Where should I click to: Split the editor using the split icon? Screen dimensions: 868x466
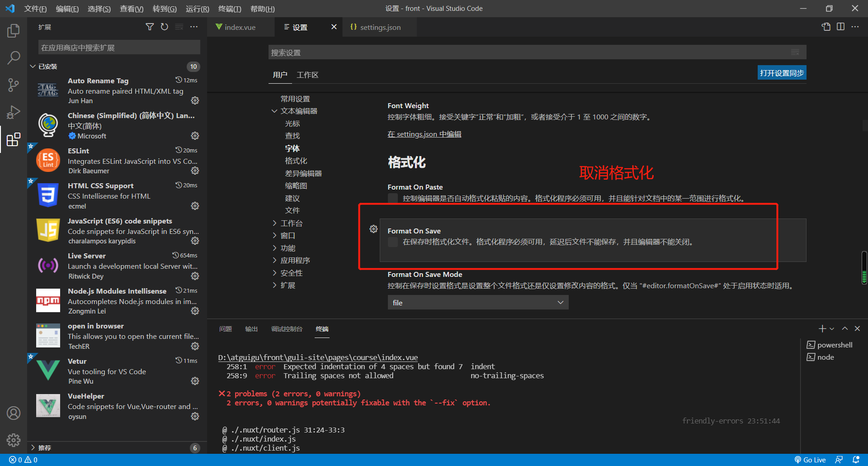click(x=841, y=27)
